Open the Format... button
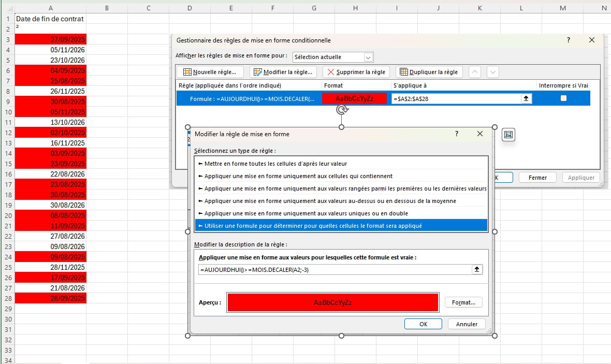Image resolution: width=611 pixels, height=364 pixels. [464, 302]
